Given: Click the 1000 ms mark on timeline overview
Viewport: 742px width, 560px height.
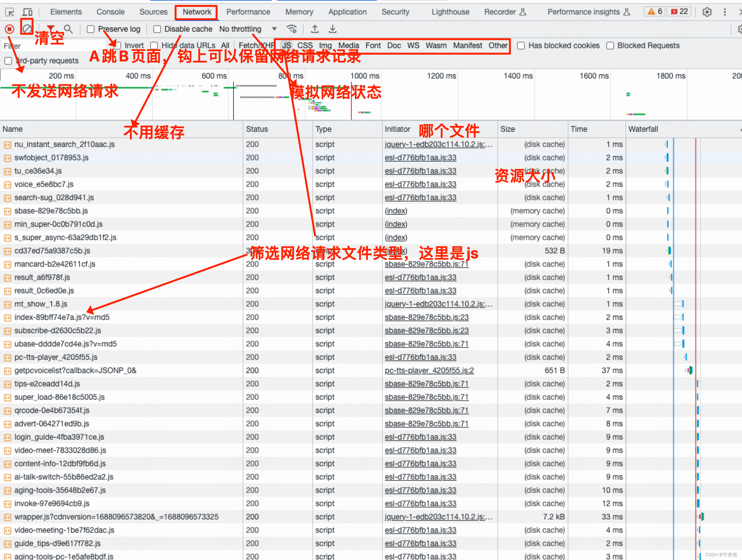Looking at the screenshot, I should [365, 76].
